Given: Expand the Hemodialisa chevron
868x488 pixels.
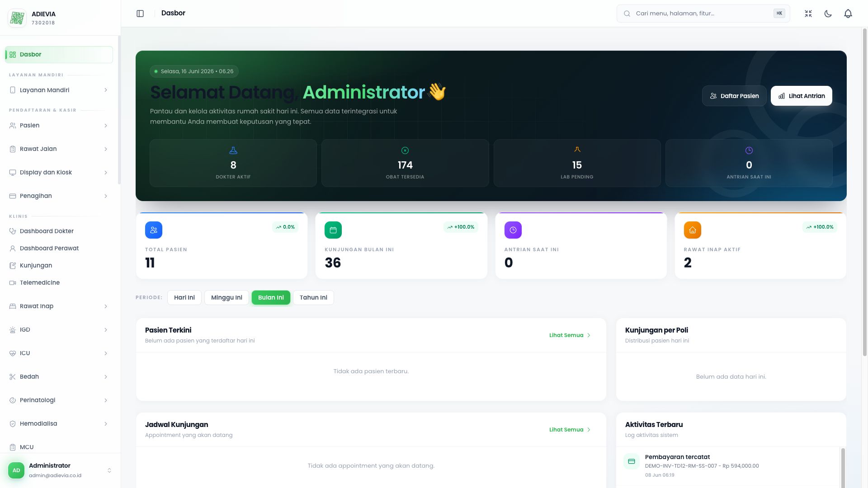Looking at the screenshot, I should click(106, 424).
